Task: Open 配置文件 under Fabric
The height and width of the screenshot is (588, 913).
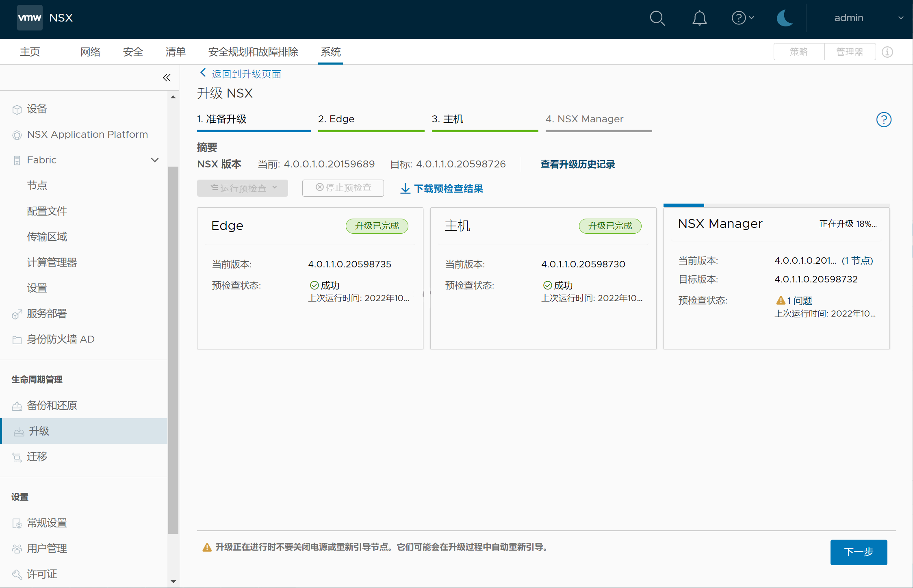Action: (x=47, y=211)
